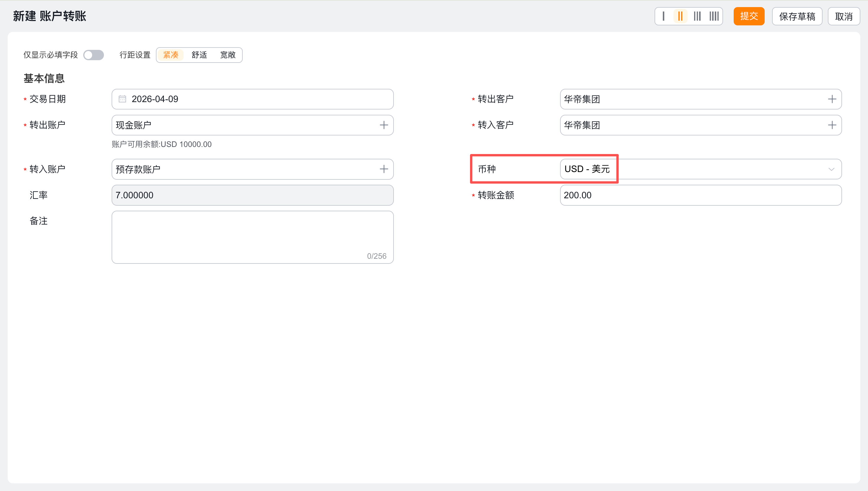Click into the 备注 text area
Image resolution: width=868 pixels, height=491 pixels.
[x=252, y=237]
